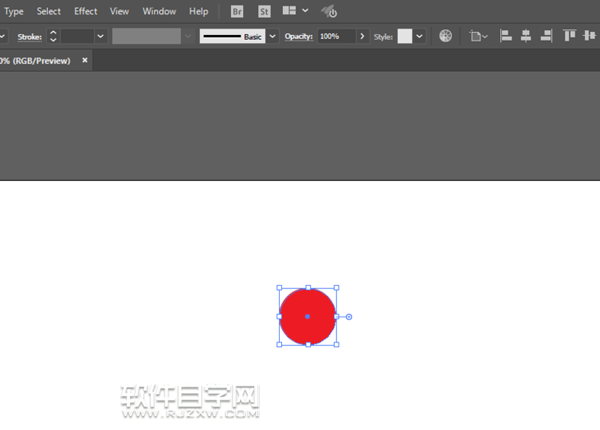Click the 100% opacity field

coord(337,36)
